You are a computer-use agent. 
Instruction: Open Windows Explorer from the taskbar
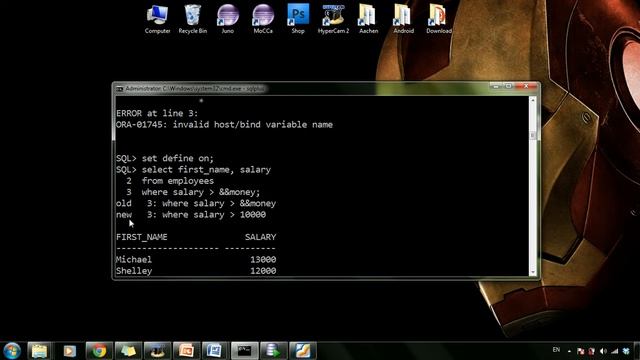tap(40, 351)
